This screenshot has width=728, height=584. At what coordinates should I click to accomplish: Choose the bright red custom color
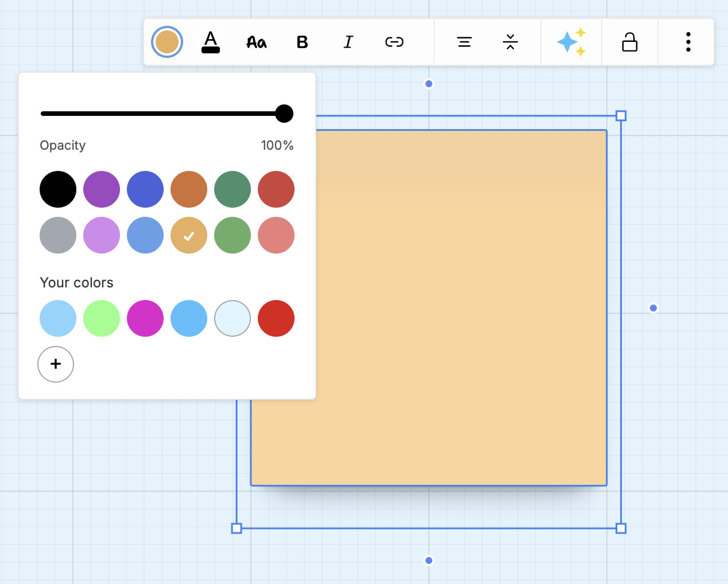(x=276, y=318)
